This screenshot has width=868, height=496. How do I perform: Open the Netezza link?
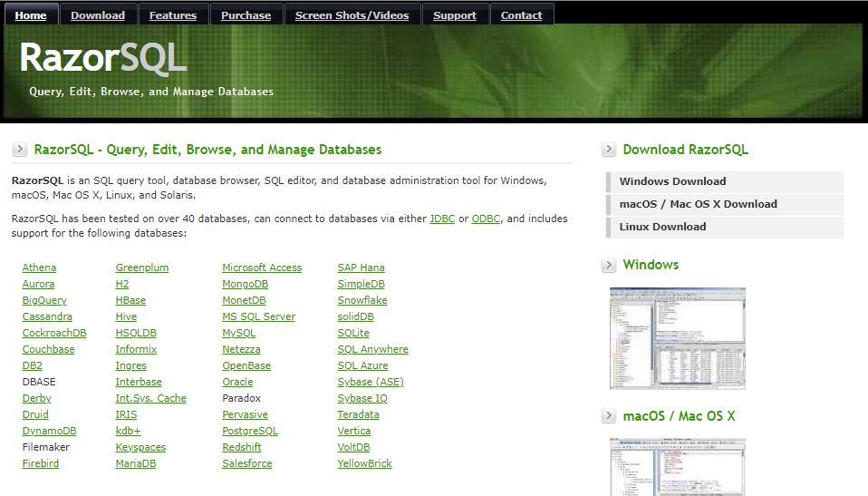click(x=241, y=349)
